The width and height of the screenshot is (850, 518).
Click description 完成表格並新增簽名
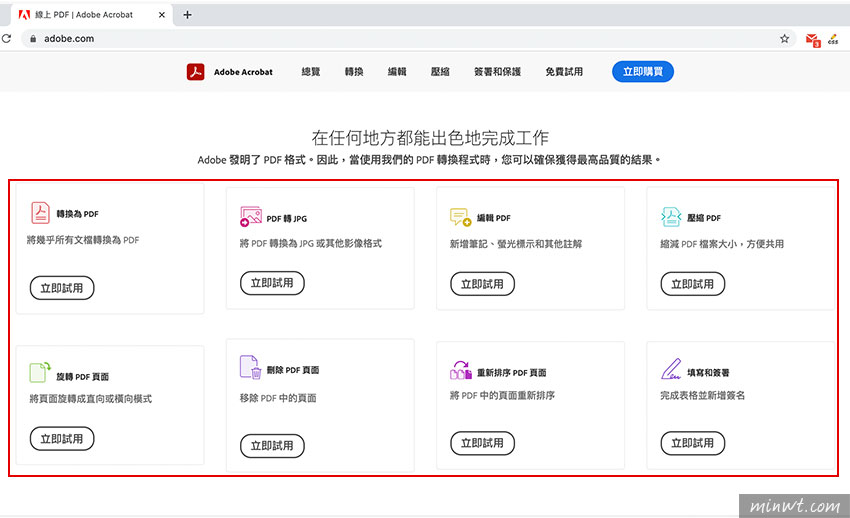(703, 396)
